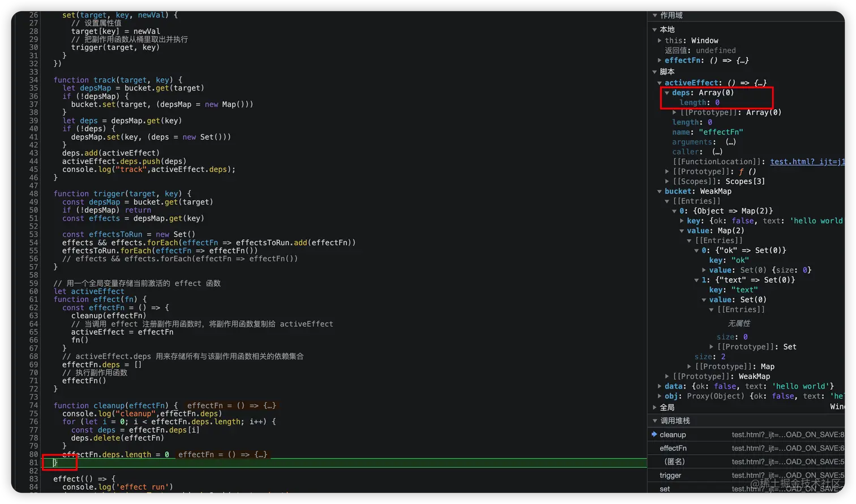Viewport: 856px width, 504px height.
Task: Click inline value hint after effectFn.deps.length = 0
Action: [x=222, y=454]
